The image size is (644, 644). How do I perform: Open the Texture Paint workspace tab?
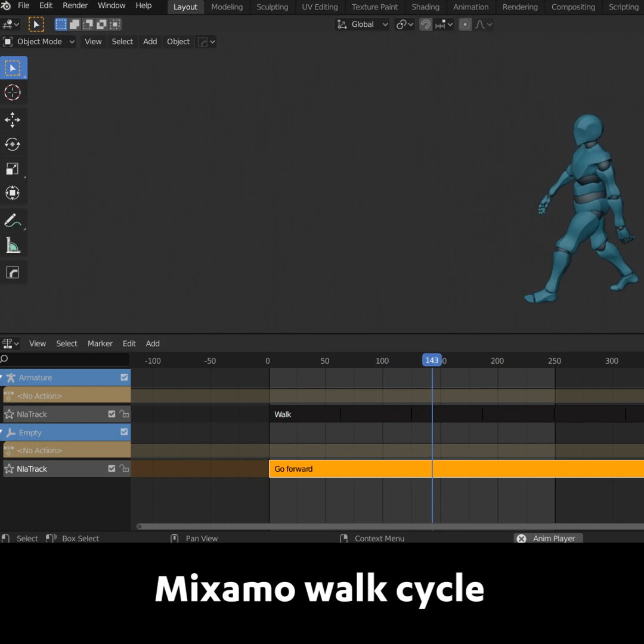pos(374,7)
